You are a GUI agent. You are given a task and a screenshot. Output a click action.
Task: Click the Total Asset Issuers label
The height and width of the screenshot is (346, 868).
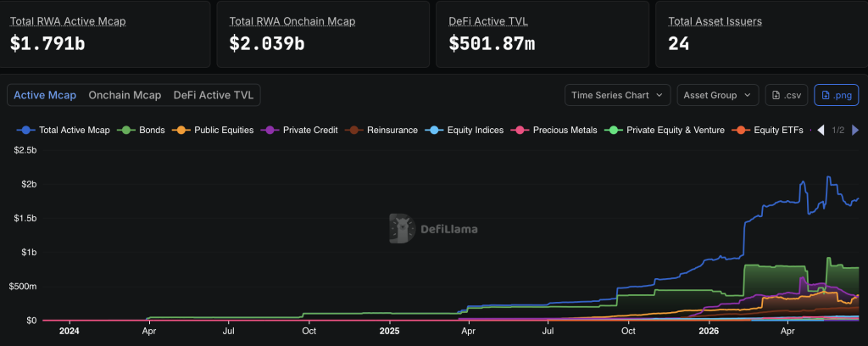715,21
